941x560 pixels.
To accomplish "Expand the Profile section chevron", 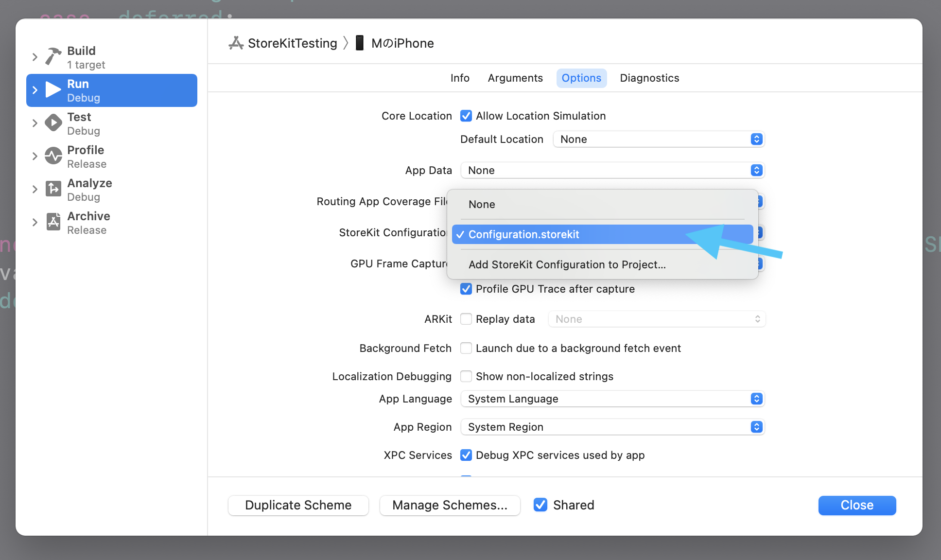I will [35, 156].
